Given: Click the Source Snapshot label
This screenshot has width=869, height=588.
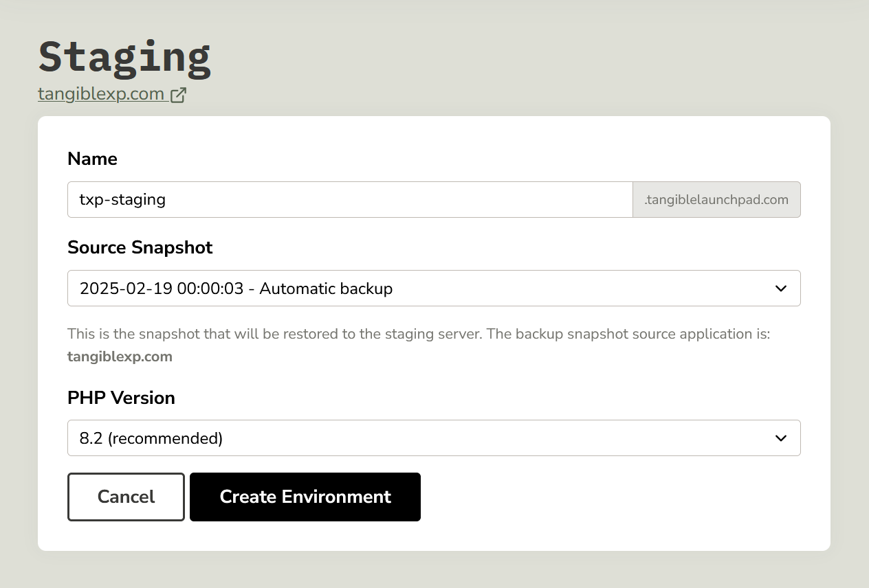Looking at the screenshot, I should point(140,247).
